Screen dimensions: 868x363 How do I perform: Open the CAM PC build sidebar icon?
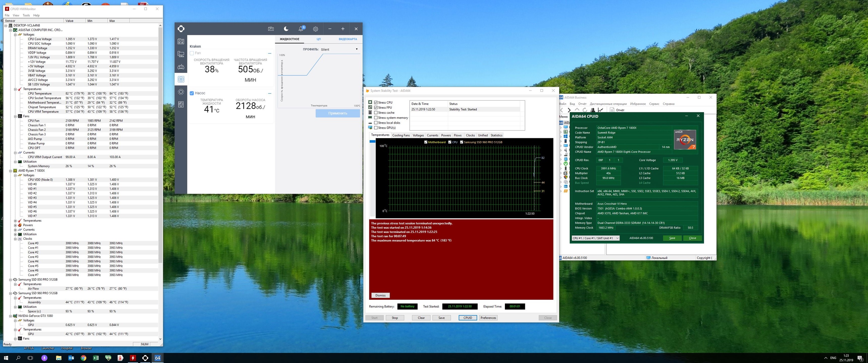coord(181,54)
